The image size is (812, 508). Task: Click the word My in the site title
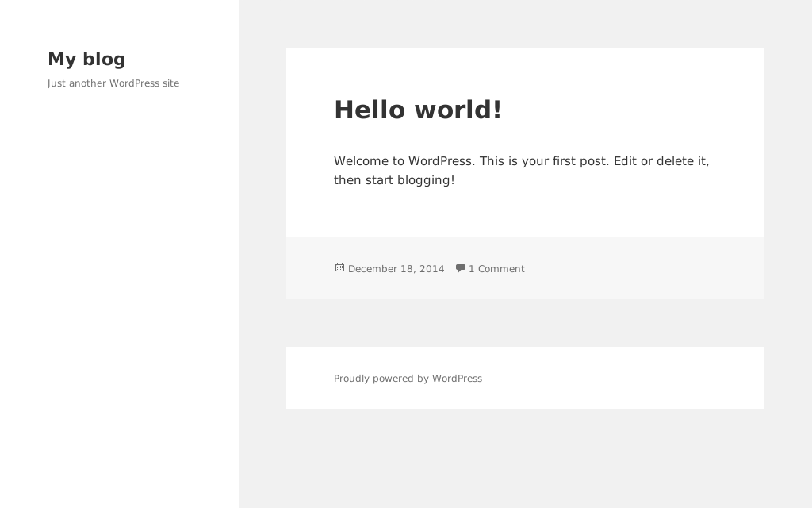coord(62,60)
